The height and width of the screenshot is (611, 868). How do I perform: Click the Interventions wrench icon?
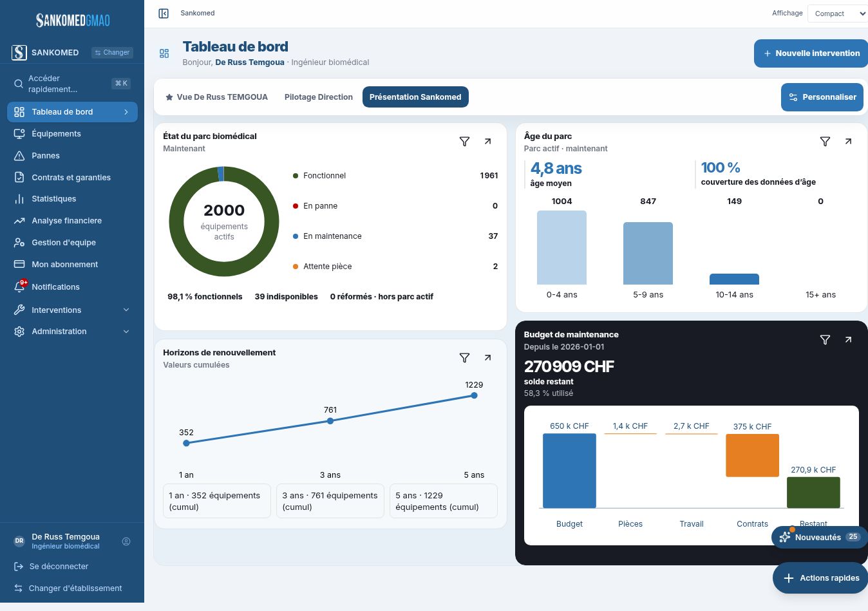[x=19, y=310]
